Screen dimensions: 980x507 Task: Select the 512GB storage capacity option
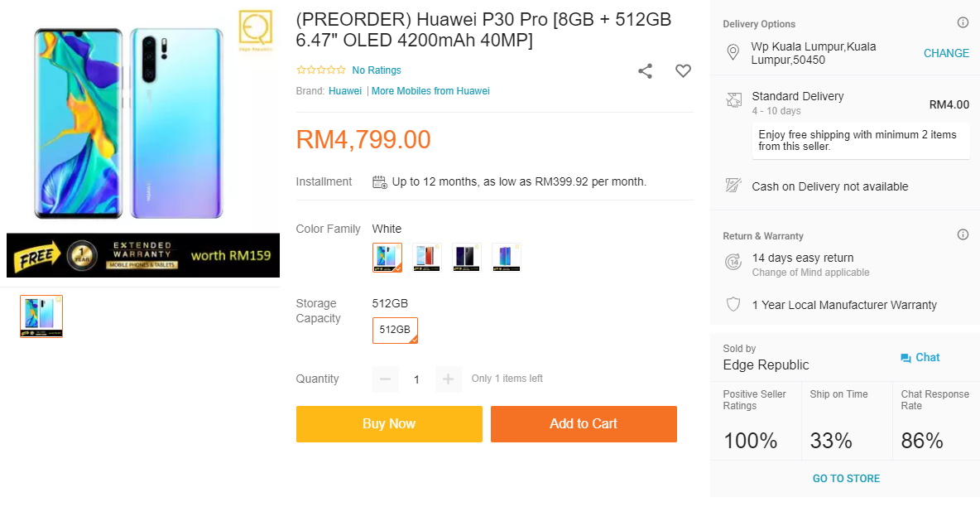tap(395, 330)
